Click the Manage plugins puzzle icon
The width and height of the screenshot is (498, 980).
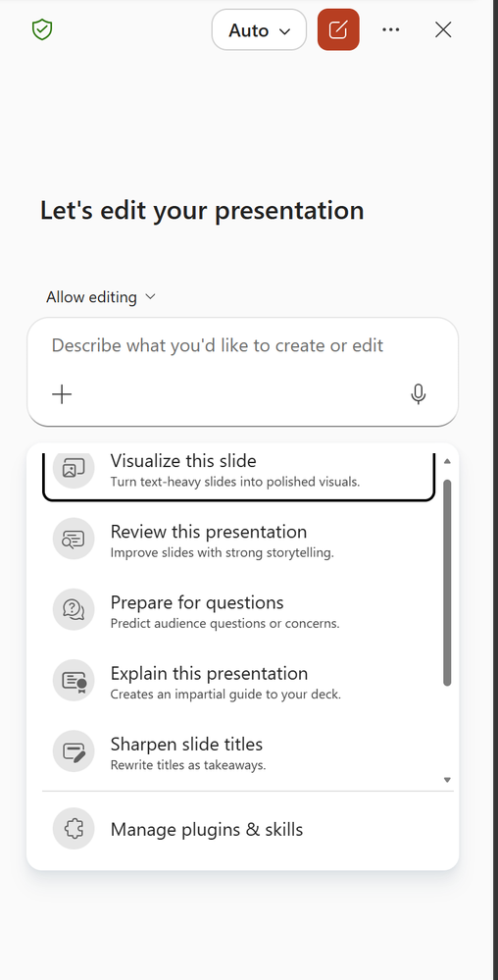point(74,829)
